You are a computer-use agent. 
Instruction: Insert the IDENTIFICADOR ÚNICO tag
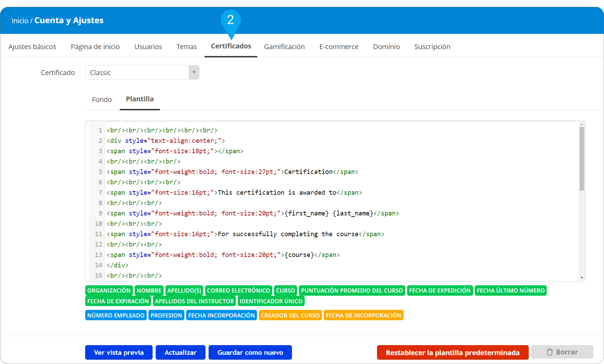[x=271, y=301]
